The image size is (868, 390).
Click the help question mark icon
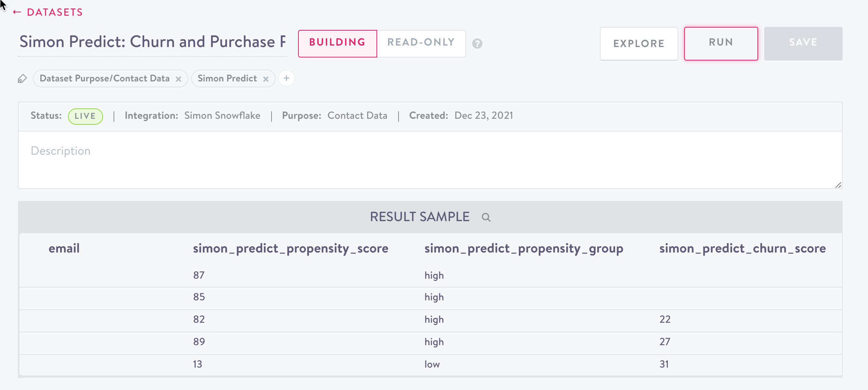(x=477, y=44)
